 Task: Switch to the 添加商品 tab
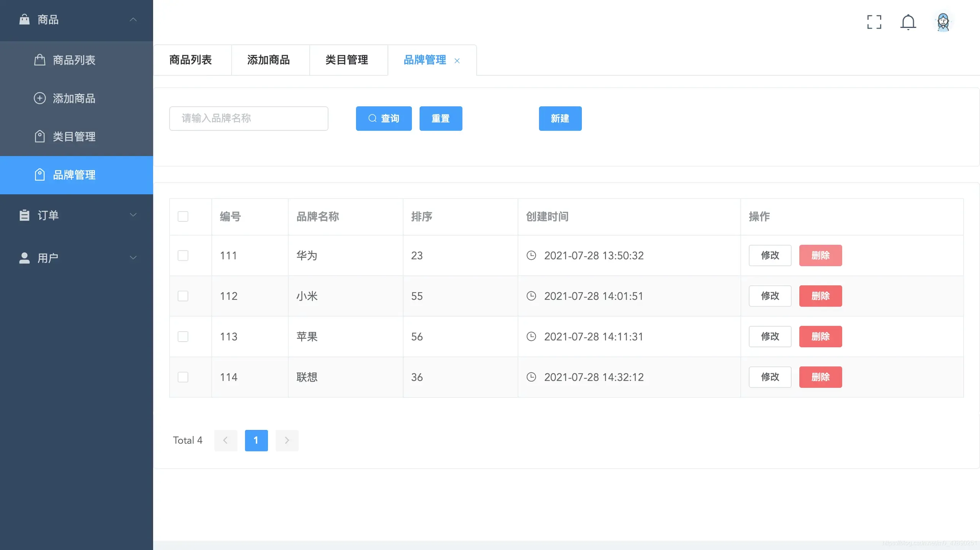point(270,60)
